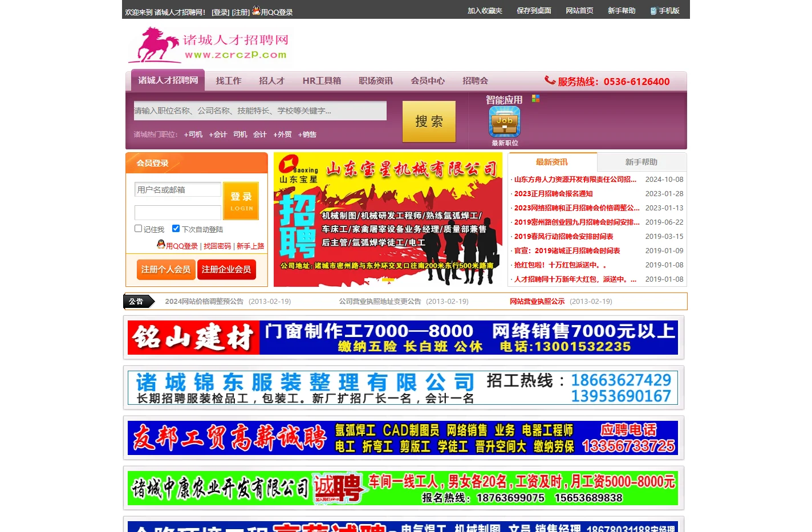Select the 诸城人才招聘网 home tab
This screenshot has height=532, width=812.
(168, 80)
